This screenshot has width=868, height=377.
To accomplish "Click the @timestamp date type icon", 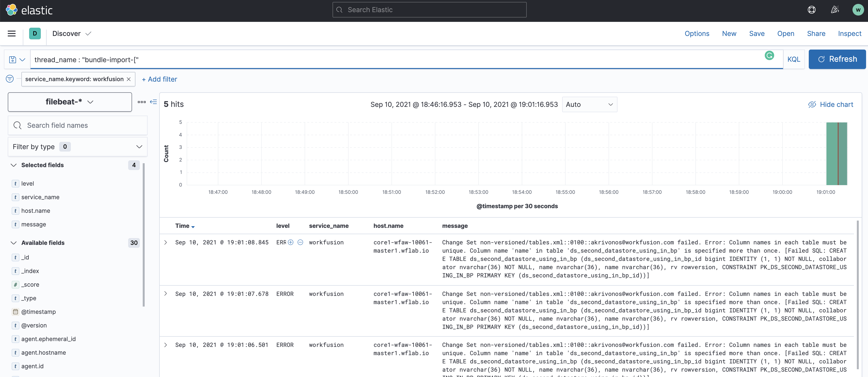I will point(15,312).
